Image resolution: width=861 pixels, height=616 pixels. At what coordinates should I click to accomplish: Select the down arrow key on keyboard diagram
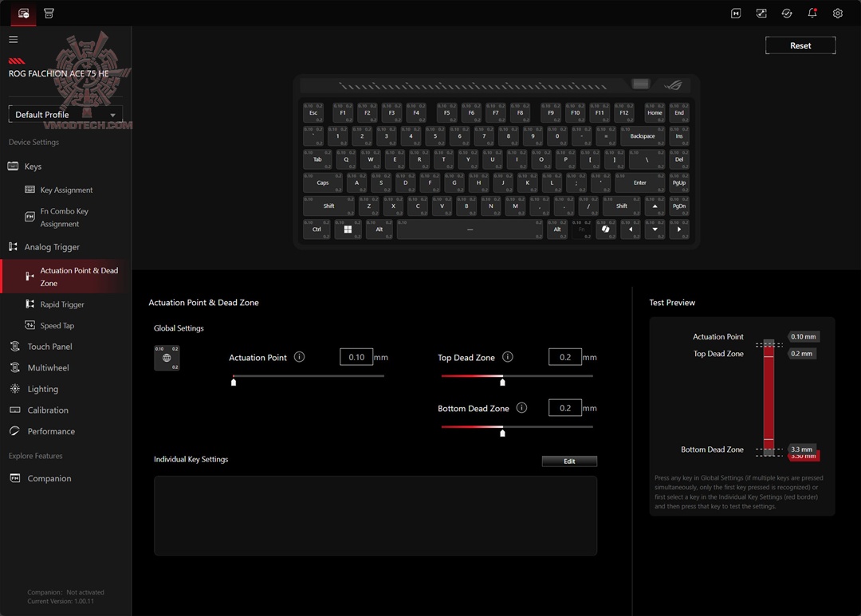point(655,229)
